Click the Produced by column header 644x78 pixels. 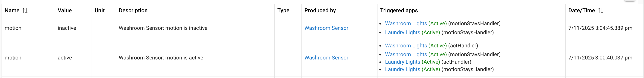(x=320, y=11)
